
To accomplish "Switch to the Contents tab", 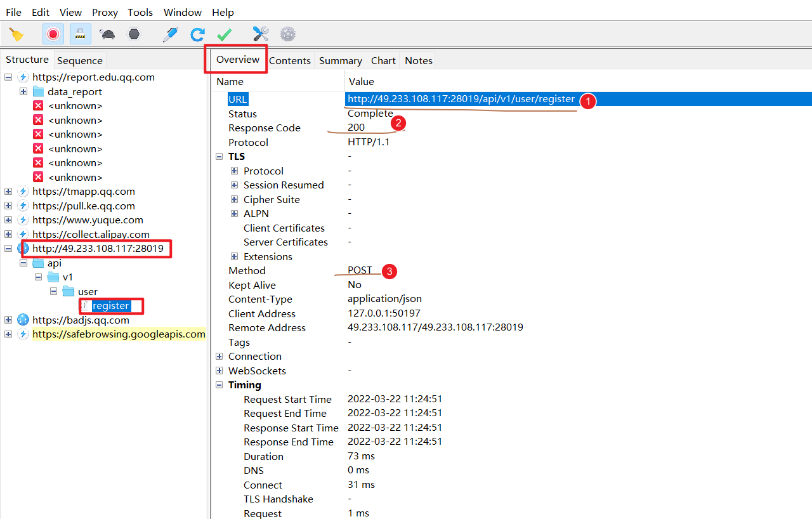I will [290, 60].
